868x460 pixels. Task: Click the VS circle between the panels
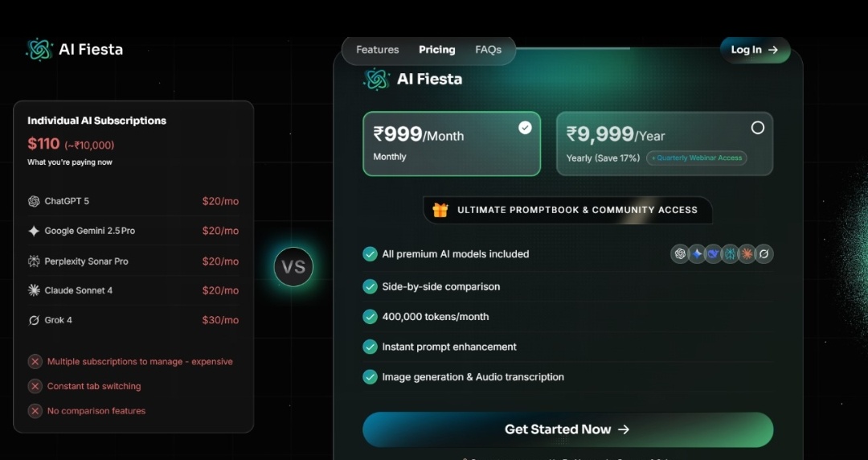[293, 267]
